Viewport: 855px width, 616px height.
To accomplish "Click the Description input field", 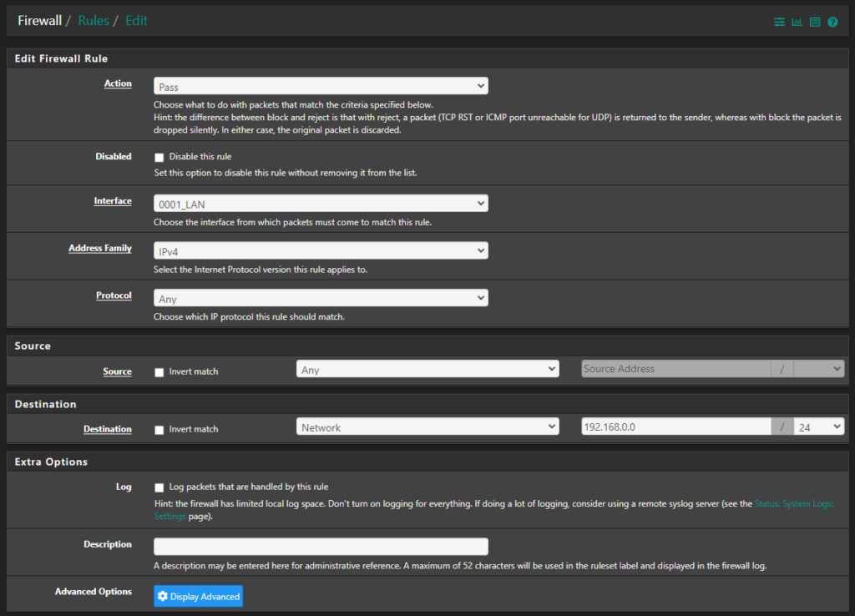I will tap(321, 547).
